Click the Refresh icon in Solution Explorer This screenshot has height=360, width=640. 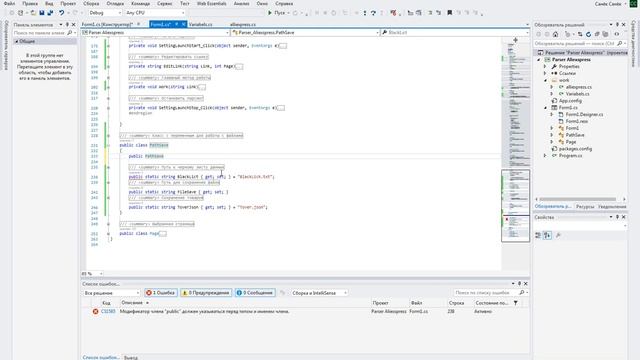[x=589, y=34]
